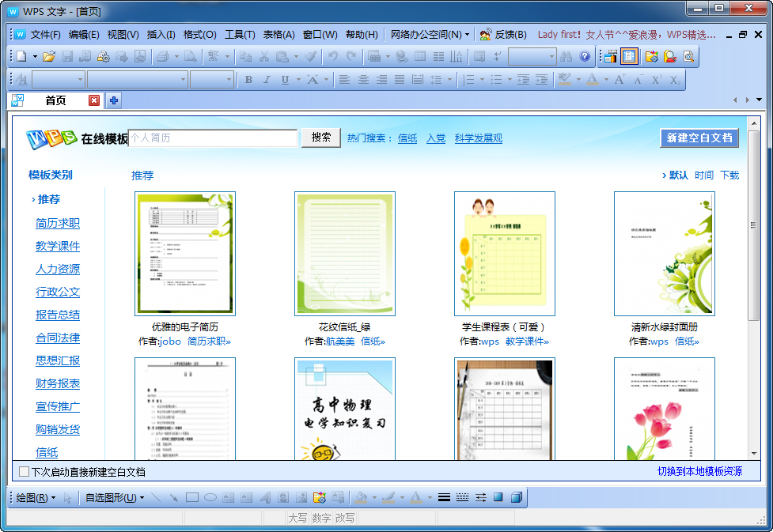
Task: Click the Line Style icon in drawing bar
Action: click(444, 497)
